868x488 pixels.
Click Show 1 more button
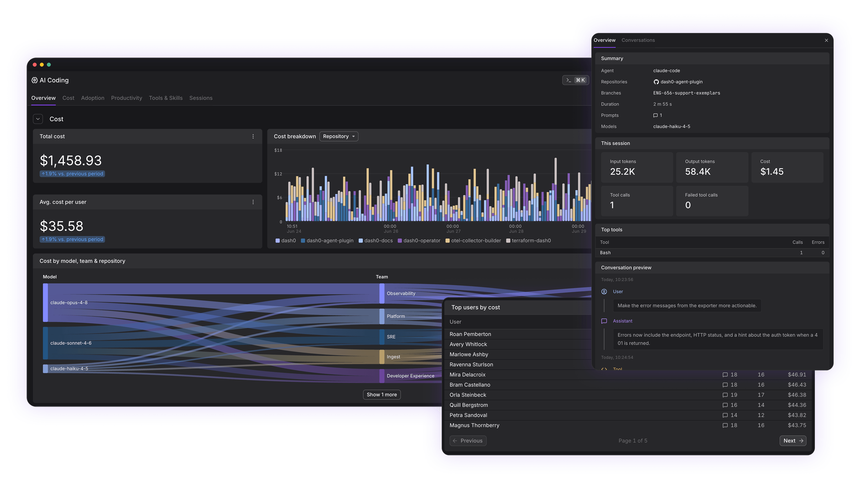tap(382, 395)
